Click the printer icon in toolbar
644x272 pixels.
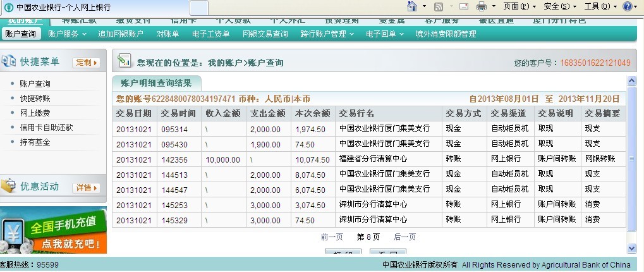(x=481, y=7)
